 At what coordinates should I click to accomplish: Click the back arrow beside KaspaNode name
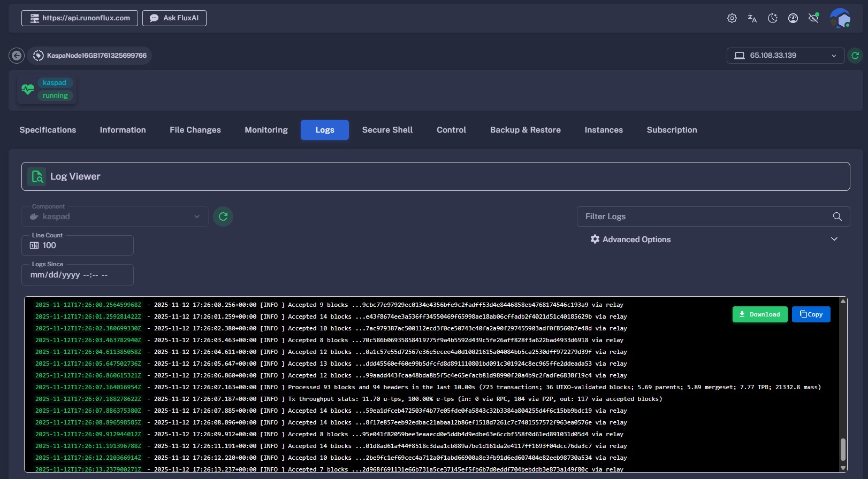pyautogui.click(x=17, y=56)
